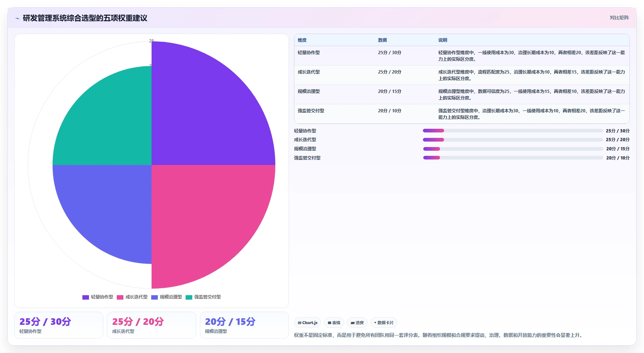Screen dimensions: 644x353
Task: Click the 轻量协作型 row description text
Action: pos(532,56)
